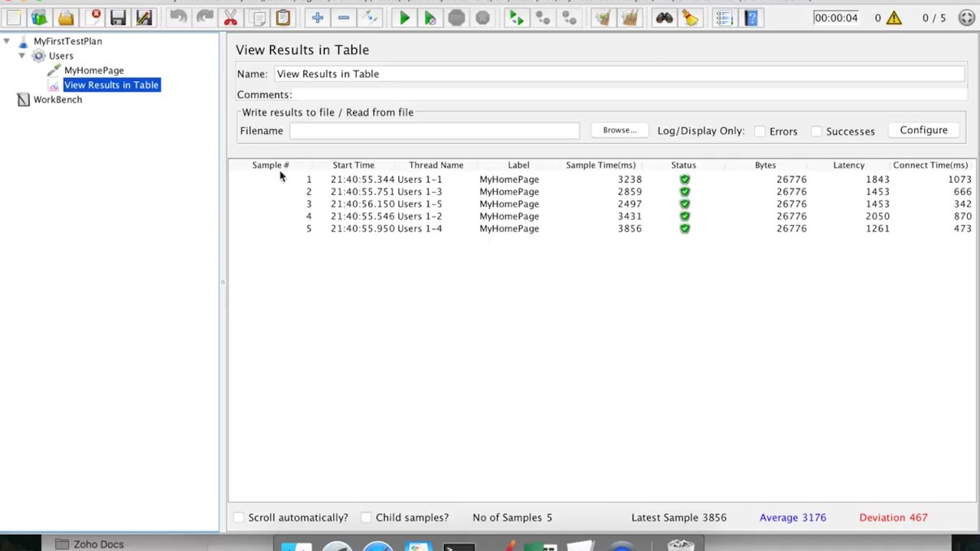Click the Stop test icon
Screen dimensions: 980x551
456,18
